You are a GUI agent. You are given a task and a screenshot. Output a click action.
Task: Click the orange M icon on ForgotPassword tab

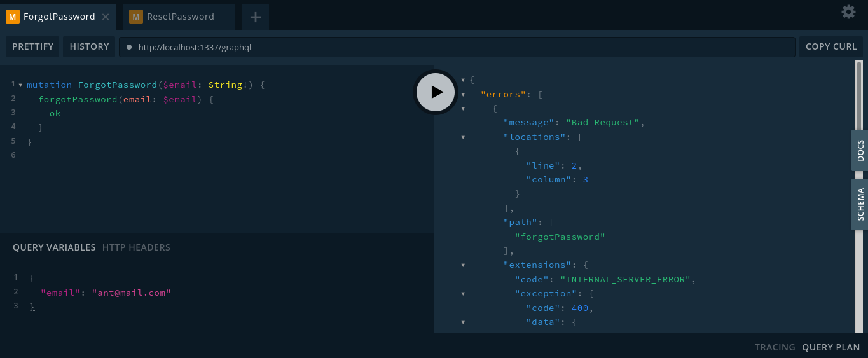13,17
